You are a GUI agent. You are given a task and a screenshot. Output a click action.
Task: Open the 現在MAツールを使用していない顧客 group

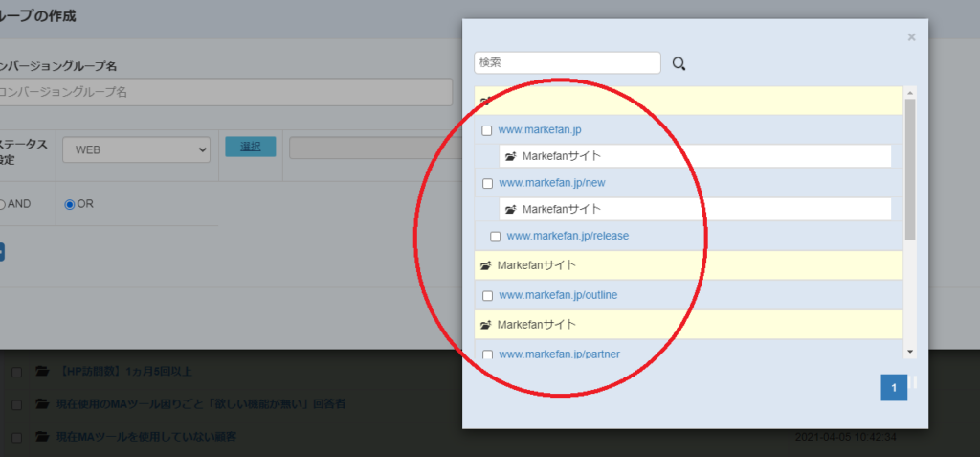pyautogui.click(x=146, y=437)
